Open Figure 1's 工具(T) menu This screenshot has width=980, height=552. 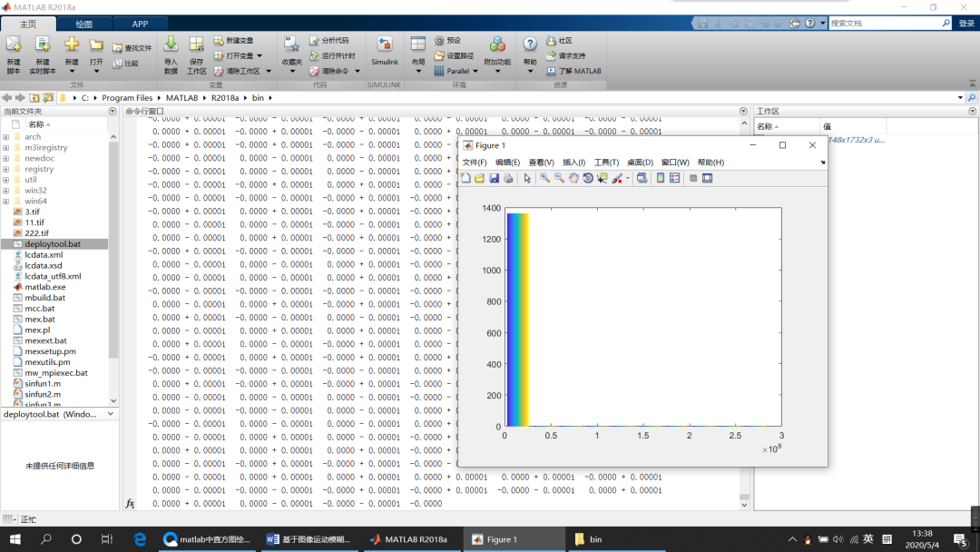coord(606,163)
